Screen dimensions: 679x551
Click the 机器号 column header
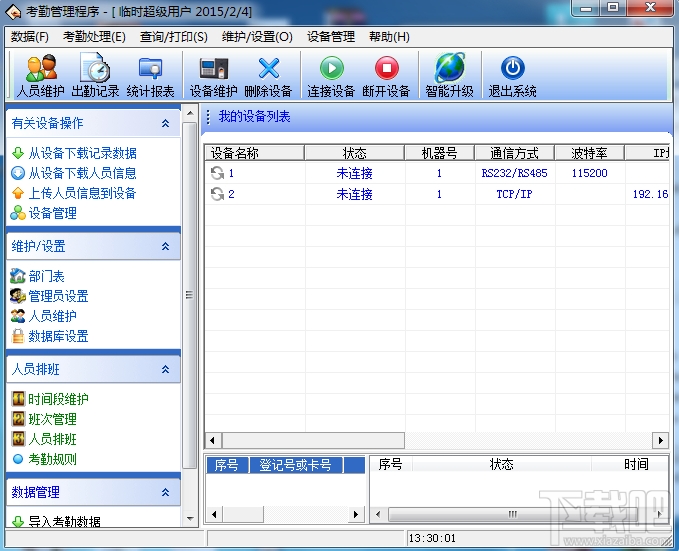(440, 153)
